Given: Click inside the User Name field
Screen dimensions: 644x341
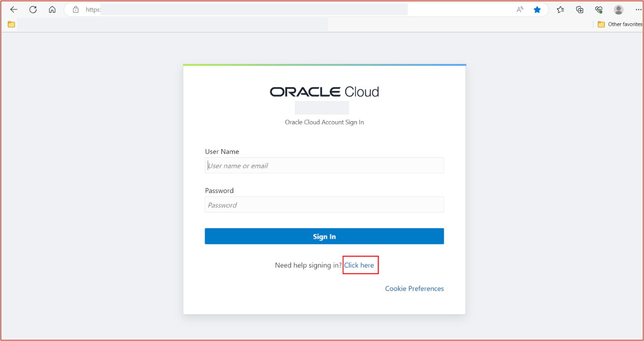Looking at the screenshot, I should tap(324, 165).
